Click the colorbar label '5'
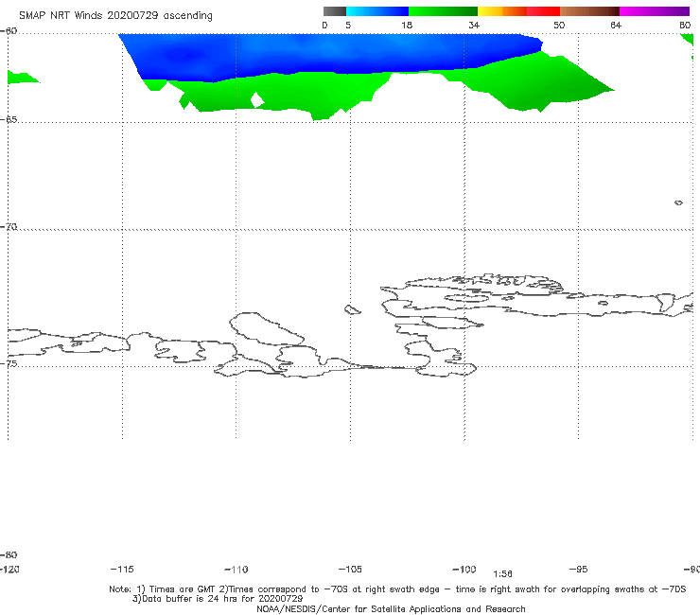This screenshot has height=615, width=700. [x=348, y=26]
